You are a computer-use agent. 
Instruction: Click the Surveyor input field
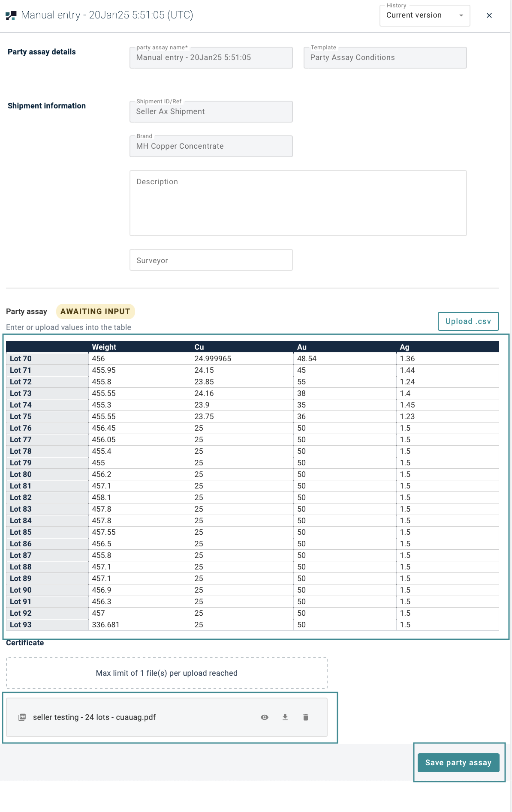pos(211,260)
